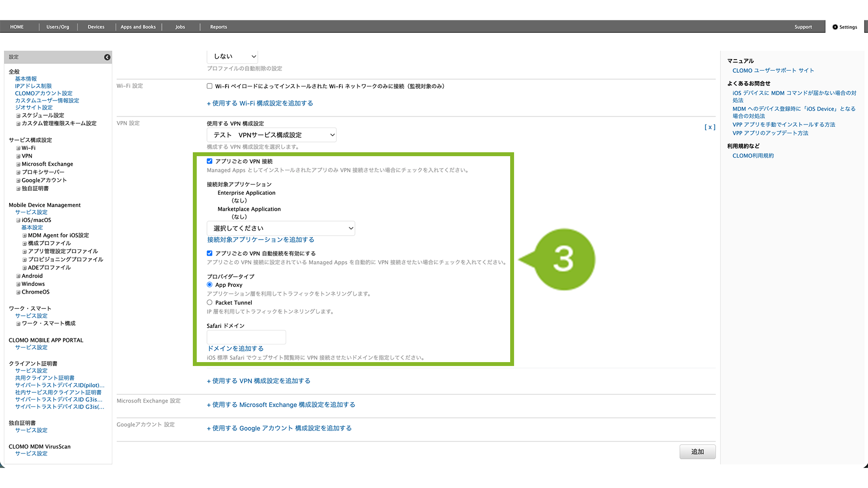Open the 使用する VPN 構成設定 dropdown

pos(271,135)
